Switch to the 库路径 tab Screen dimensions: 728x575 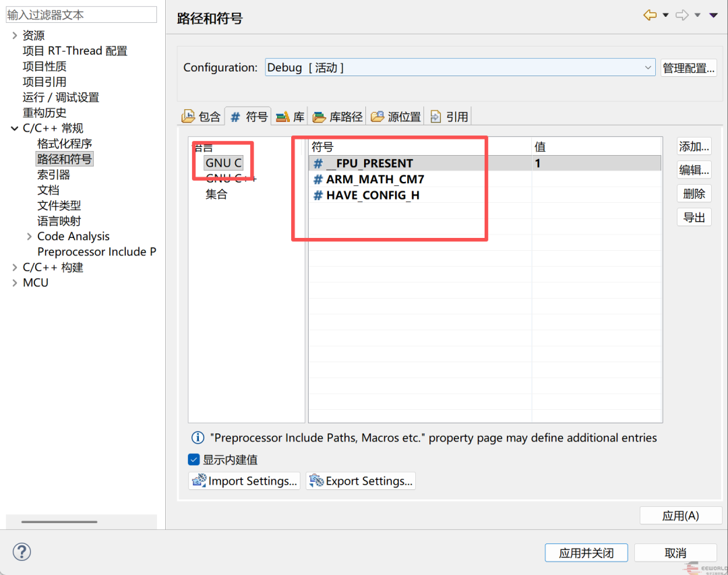(x=338, y=117)
